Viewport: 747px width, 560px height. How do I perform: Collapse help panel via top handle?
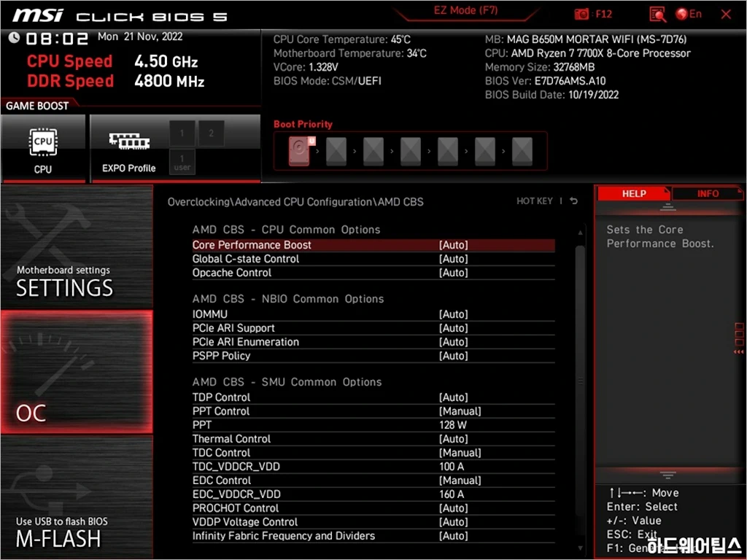[x=667, y=207]
